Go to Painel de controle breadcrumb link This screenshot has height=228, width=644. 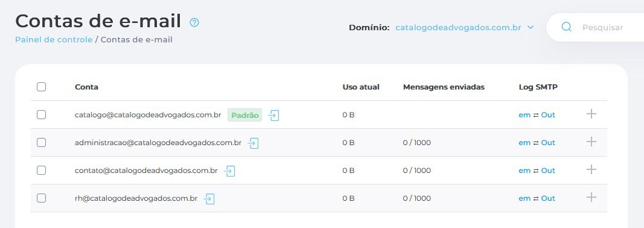pyautogui.click(x=54, y=40)
